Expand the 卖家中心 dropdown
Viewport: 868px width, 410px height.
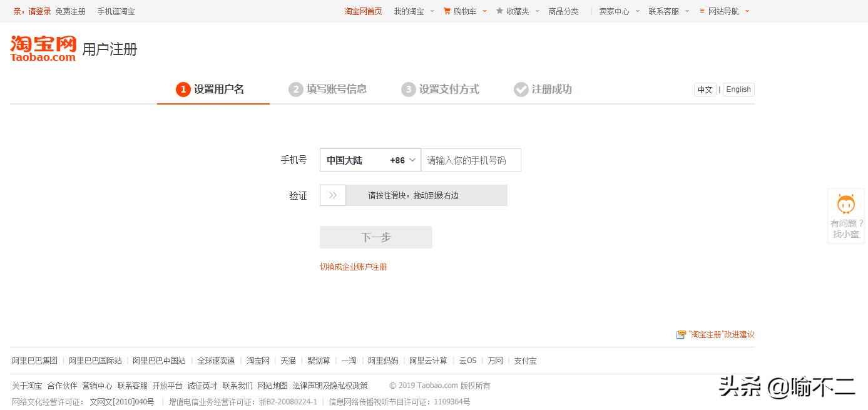point(615,11)
